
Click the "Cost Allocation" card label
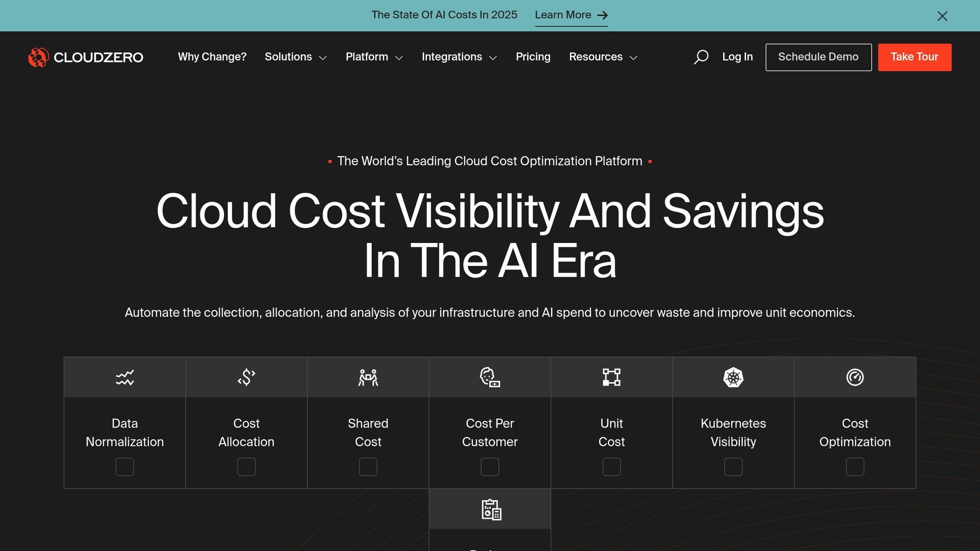(246, 432)
